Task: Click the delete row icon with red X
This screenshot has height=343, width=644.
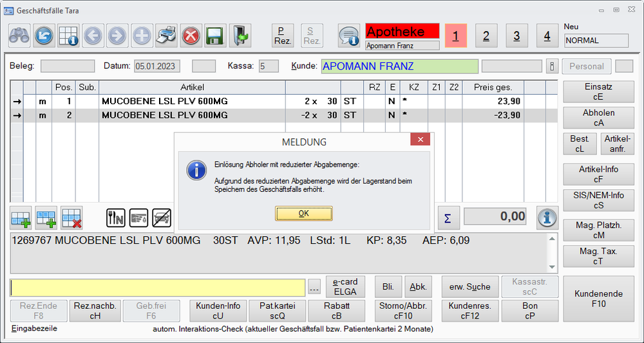Action: click(71, 218)
